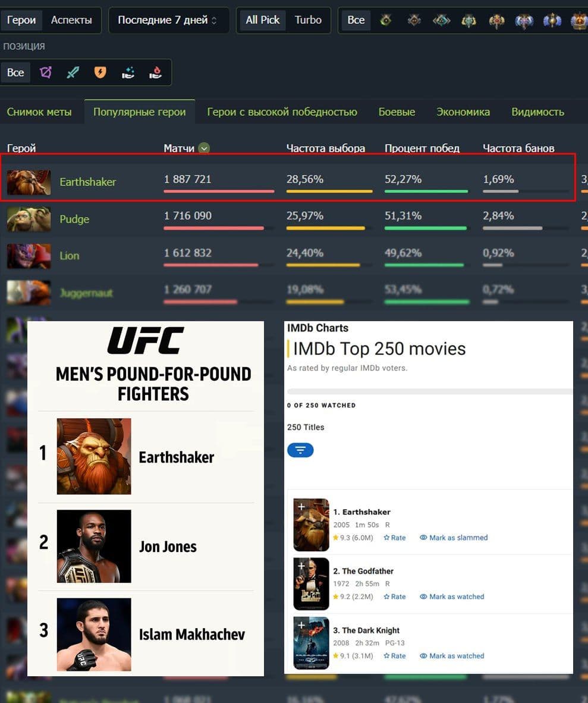Rate Earthshaker on IMDb list

tap(395, 538)
